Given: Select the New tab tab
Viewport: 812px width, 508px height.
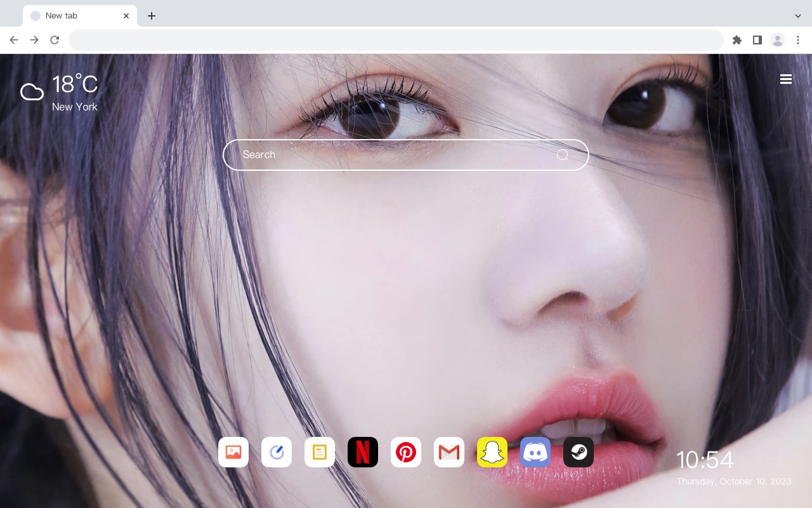Looking at the screenshot, I should click(x=80, y=16).
